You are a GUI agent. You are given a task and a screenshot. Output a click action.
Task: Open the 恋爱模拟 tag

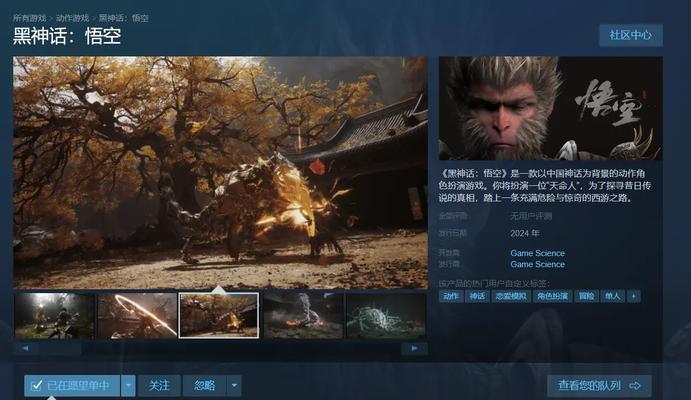click(x=511, y=296)
